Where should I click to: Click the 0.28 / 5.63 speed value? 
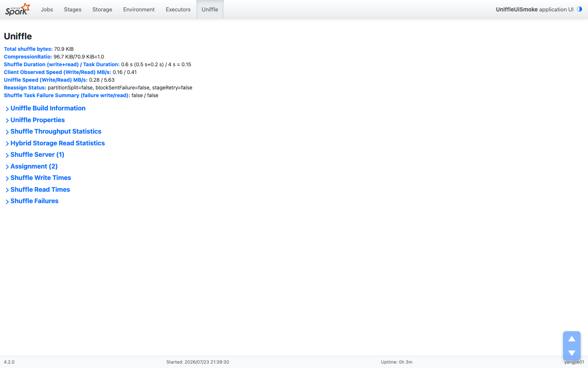coord(102,80)
